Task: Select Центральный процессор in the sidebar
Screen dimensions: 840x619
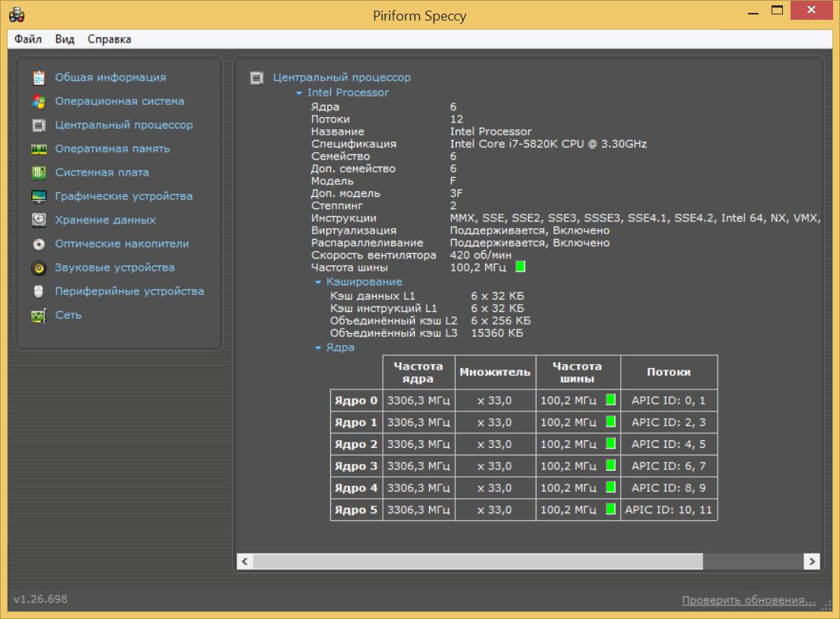Action: click(x=124, y=125)
